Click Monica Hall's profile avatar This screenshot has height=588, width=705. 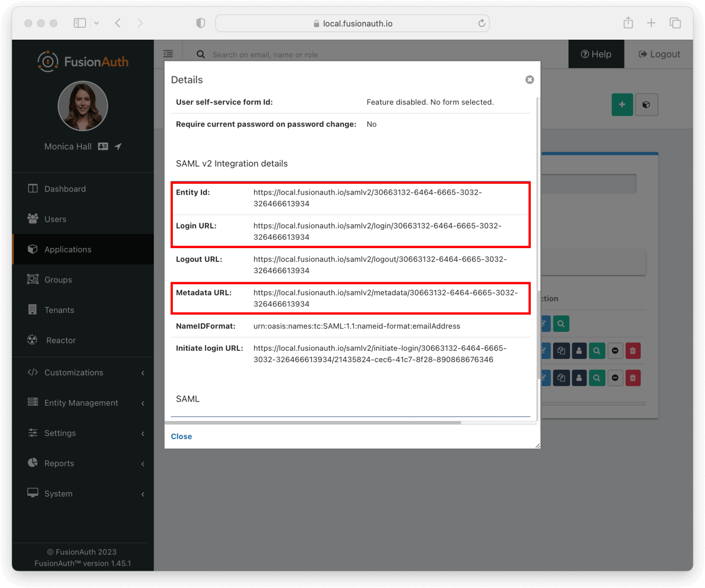[83, 106]
